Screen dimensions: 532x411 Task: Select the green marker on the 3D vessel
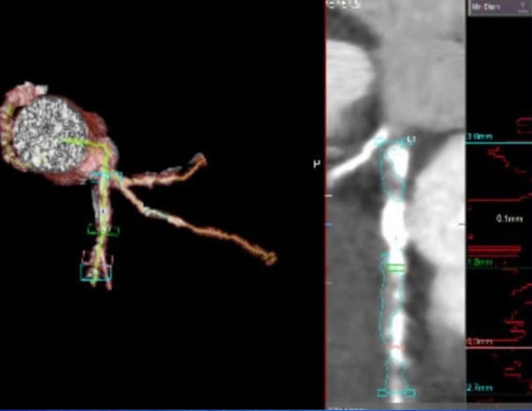click(x=103, y=230)
